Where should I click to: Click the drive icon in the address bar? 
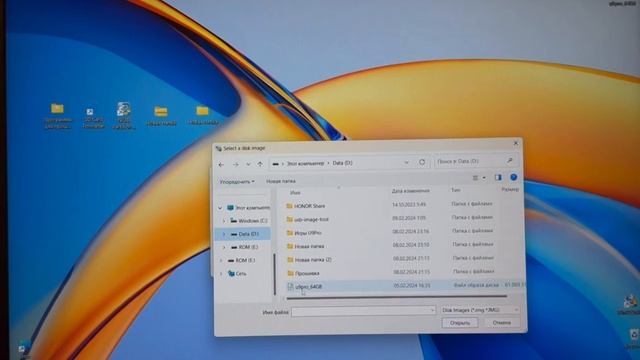(276, 164)
